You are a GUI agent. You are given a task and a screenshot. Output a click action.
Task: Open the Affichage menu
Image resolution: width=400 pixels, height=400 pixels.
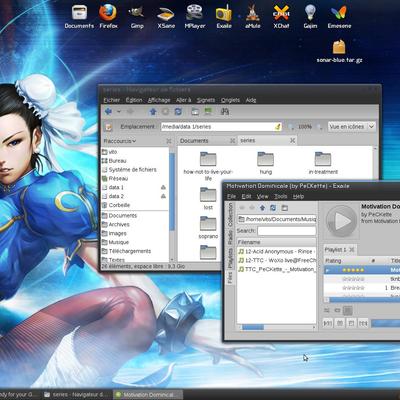[x=159, y=100]
